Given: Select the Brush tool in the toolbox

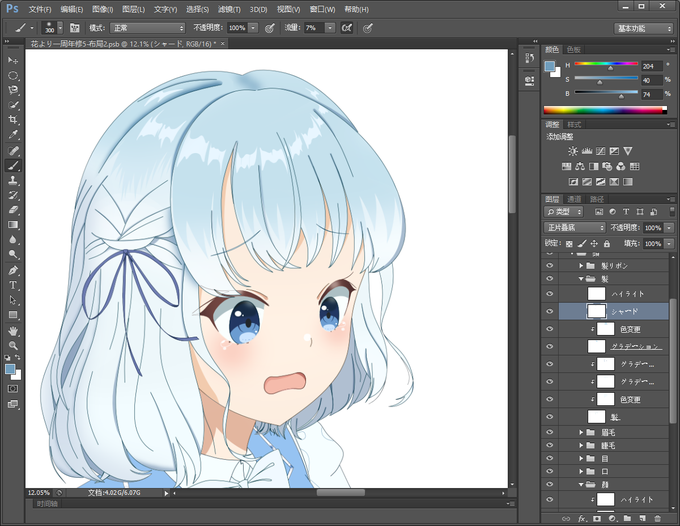Looking at the screenshot, I should [x=13, y=165].
